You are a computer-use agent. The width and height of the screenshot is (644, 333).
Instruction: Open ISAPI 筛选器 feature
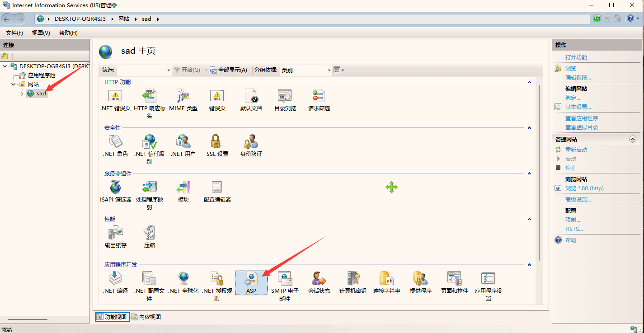[x=115, y=192]
